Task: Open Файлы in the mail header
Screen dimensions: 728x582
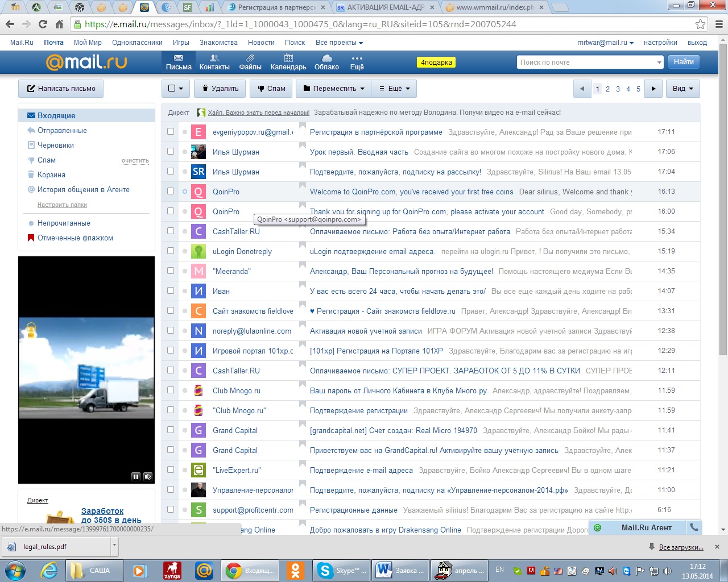Action: pos(250,62)
